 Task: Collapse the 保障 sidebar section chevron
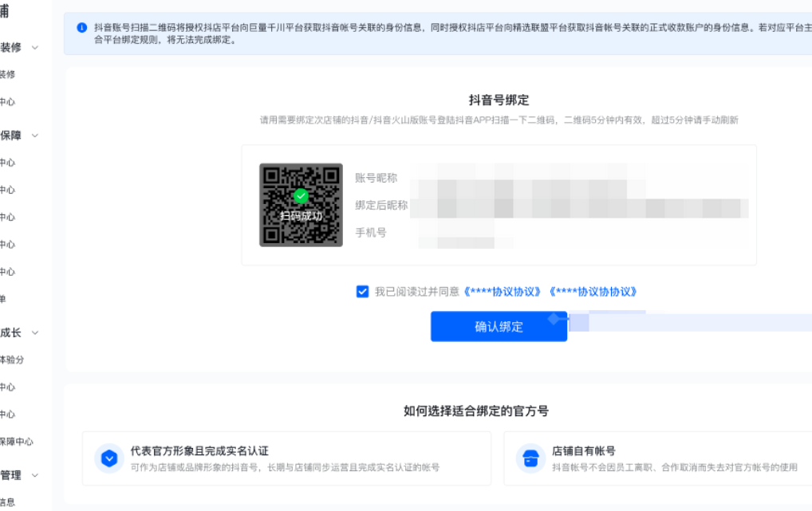coord(35,136)
